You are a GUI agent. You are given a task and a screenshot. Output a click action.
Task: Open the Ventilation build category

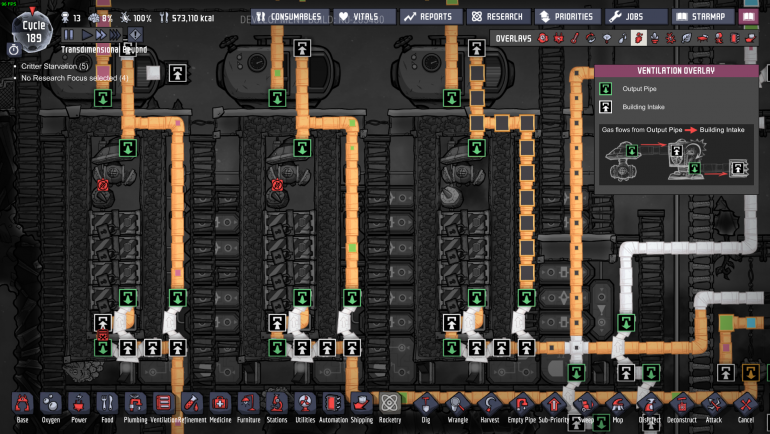point(164,408)
